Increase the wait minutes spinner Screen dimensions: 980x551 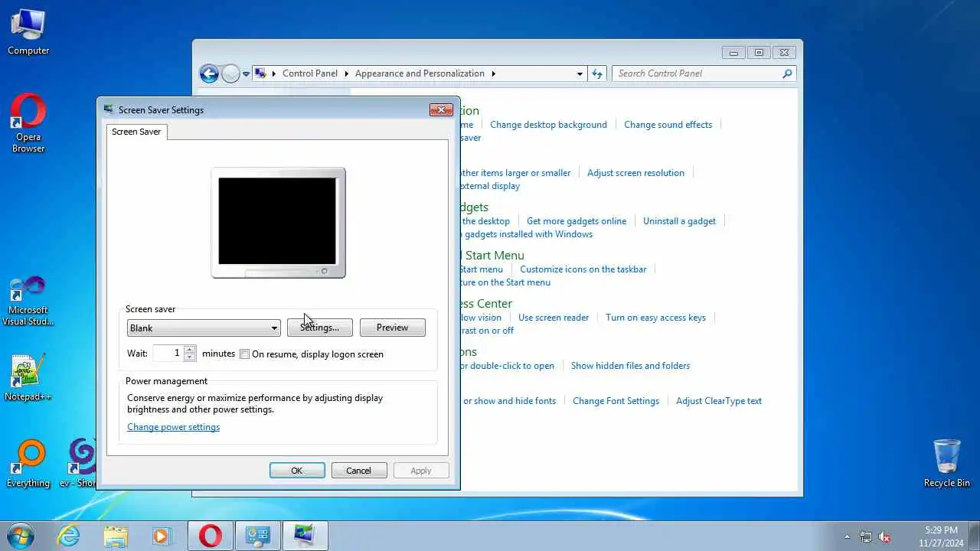(x=190, y=349)
